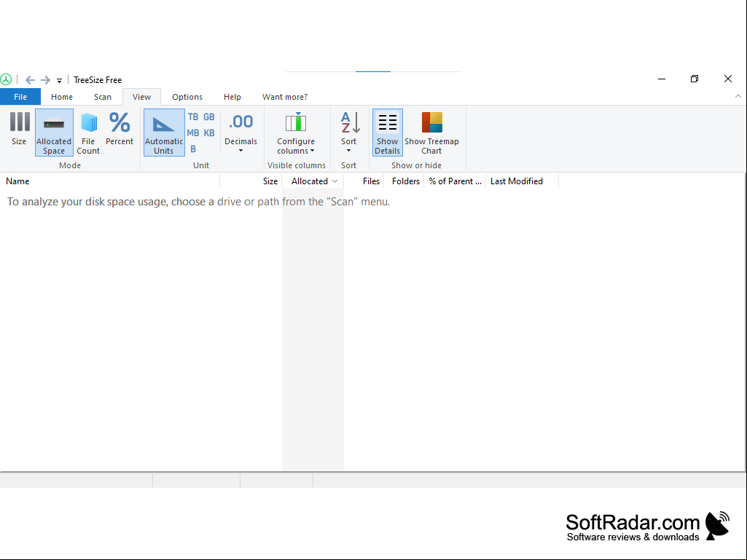Switch to the Home ribbon tab
Viewport: 747px width, 560px height.
click(62, 97)
